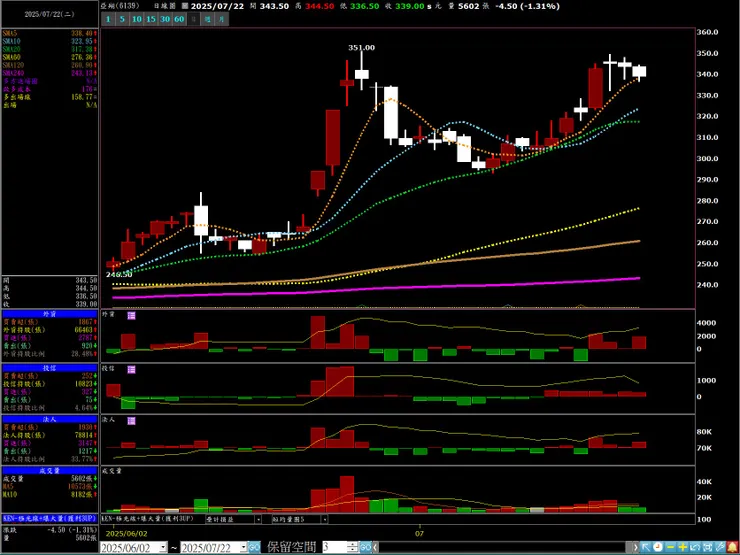Click the orange alert bell icon

[732, 547]
